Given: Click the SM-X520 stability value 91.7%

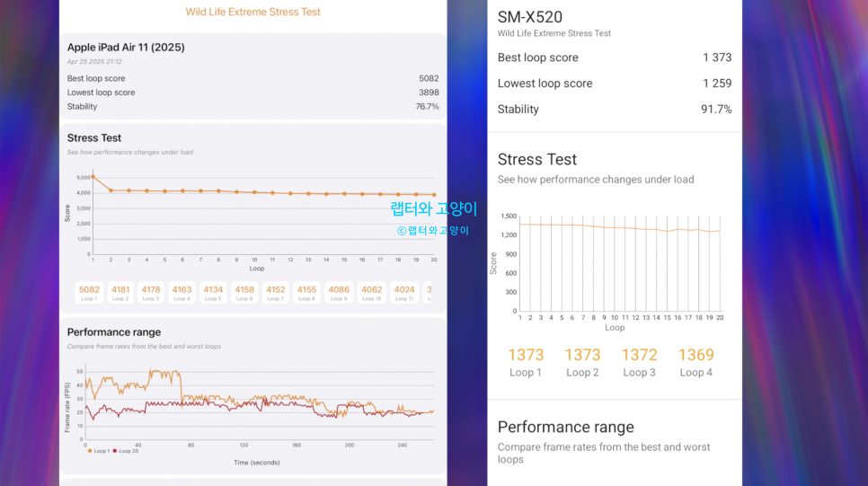Looking at the screenshot, I should (x=716, y=110).
